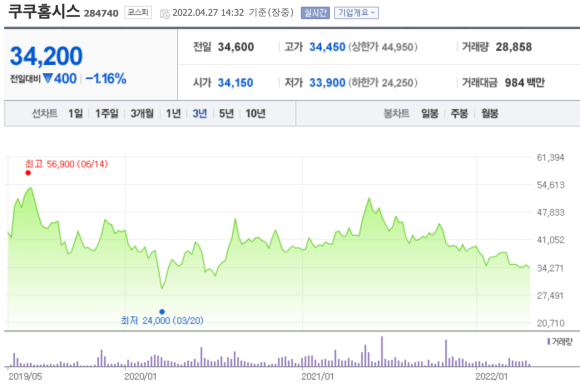Select the 5년 line chart tab
Viewport: 580px width, 388px height.
pyautogui.click(x=226, y=114)
